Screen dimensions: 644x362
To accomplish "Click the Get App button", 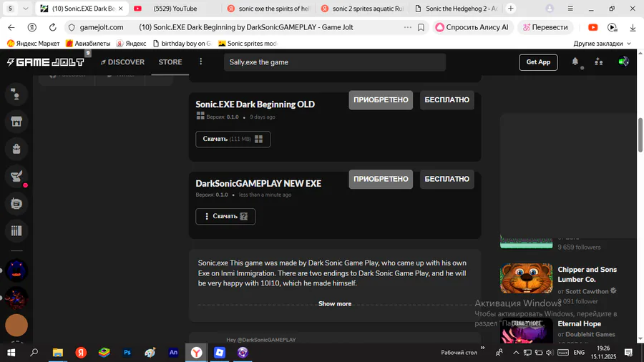I will pos(538,62).
